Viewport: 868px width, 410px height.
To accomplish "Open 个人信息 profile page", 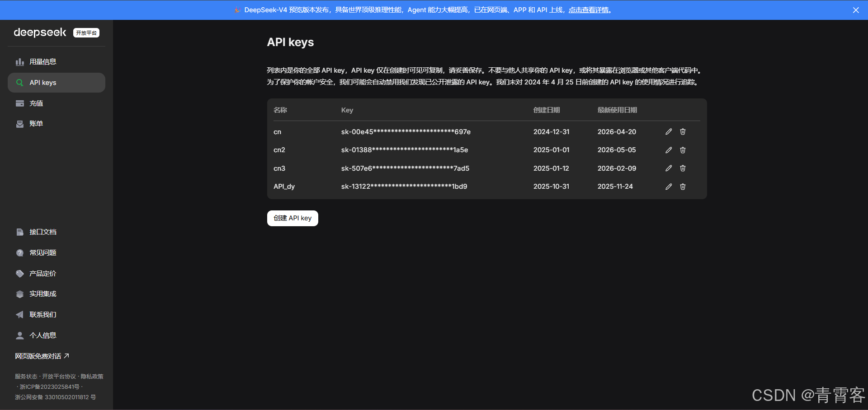I will click(57, 335).
